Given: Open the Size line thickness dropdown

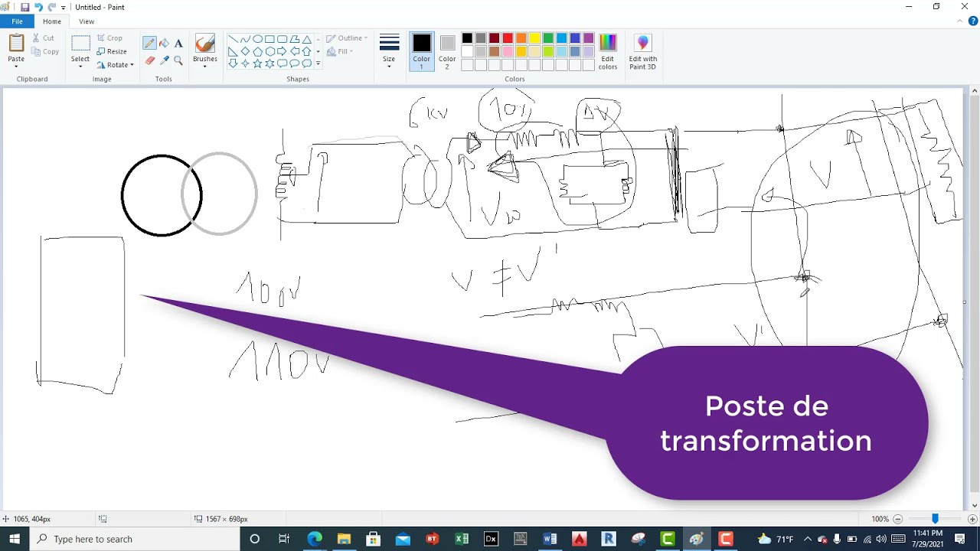Looking at the screenshot, I should [389, 52].
